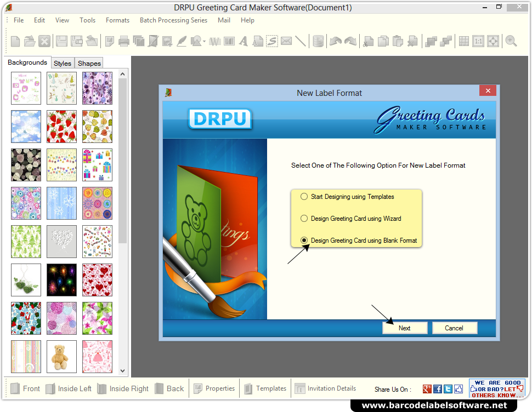Image resolution: width=532 pixels, height=412 pixels.
Task: Click the Copy pages icon
Action: tap(383, 41)
